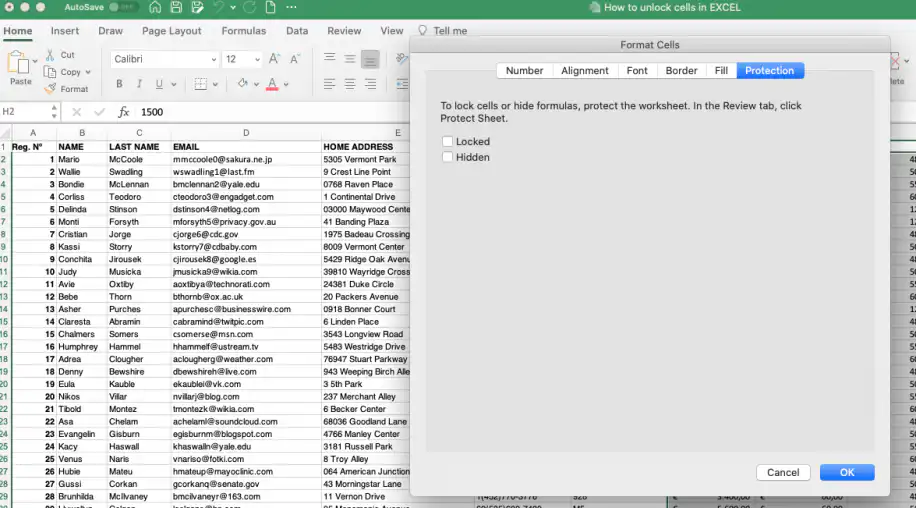Select the Fill tab in Format Cells

(x=721, y=71)
